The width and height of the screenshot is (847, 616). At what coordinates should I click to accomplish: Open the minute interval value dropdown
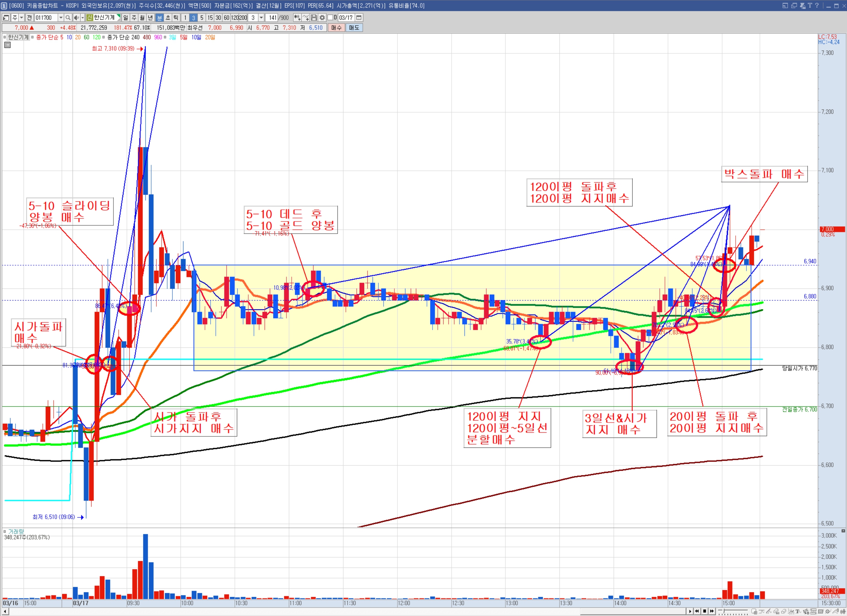pyautogui.click(x=262, y=18)
